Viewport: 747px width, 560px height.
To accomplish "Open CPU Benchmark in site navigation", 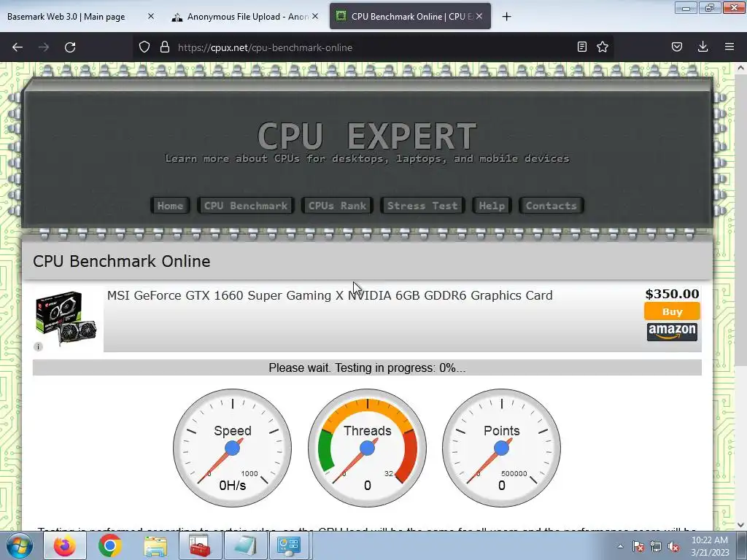I will 246,206.
